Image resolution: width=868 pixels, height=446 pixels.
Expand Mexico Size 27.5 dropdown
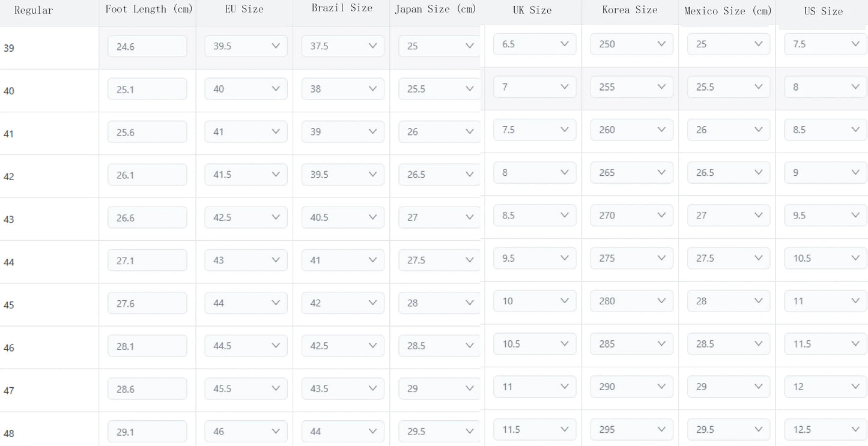tap(729, 259)
